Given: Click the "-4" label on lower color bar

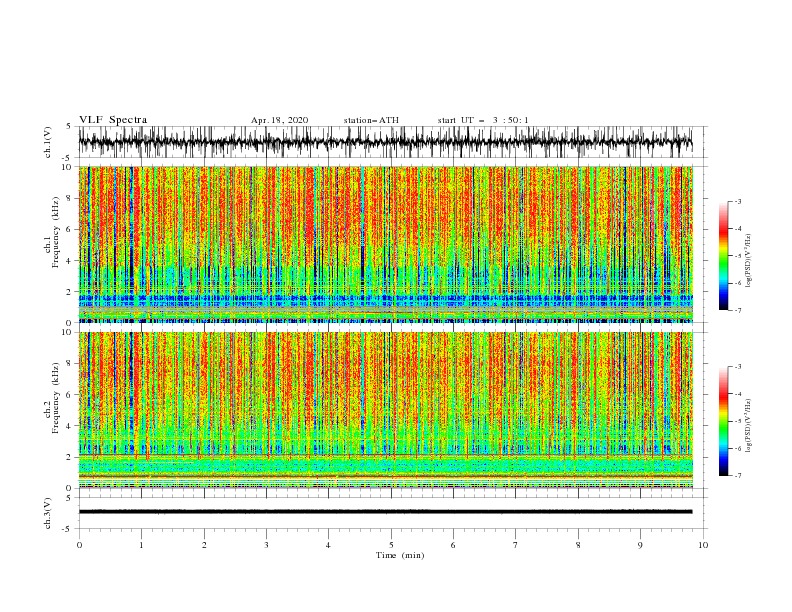Looking at the screenshot, I should 738,394.
